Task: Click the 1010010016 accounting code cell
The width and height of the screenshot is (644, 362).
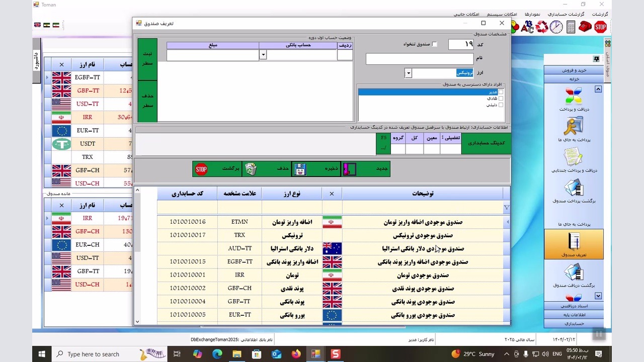Action: pos(187,222)
